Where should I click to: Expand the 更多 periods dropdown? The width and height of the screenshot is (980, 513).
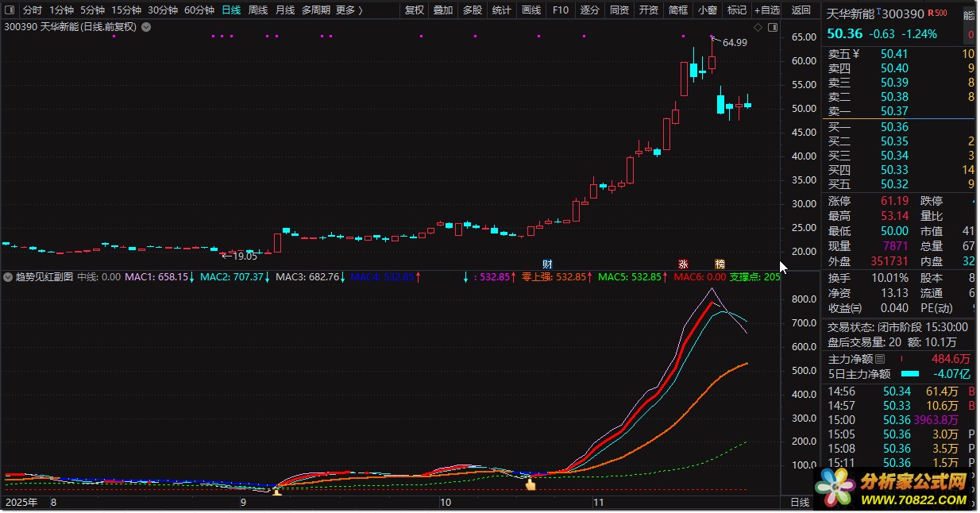349,10
